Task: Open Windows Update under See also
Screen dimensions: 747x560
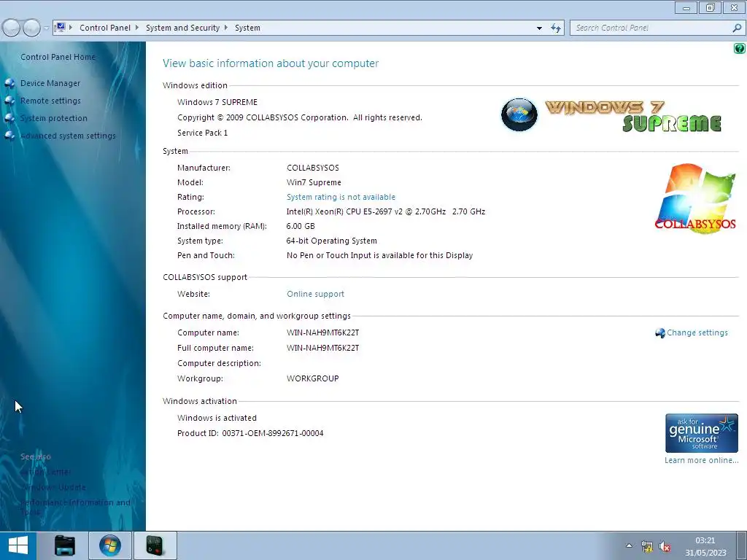Action: [53, 488]
